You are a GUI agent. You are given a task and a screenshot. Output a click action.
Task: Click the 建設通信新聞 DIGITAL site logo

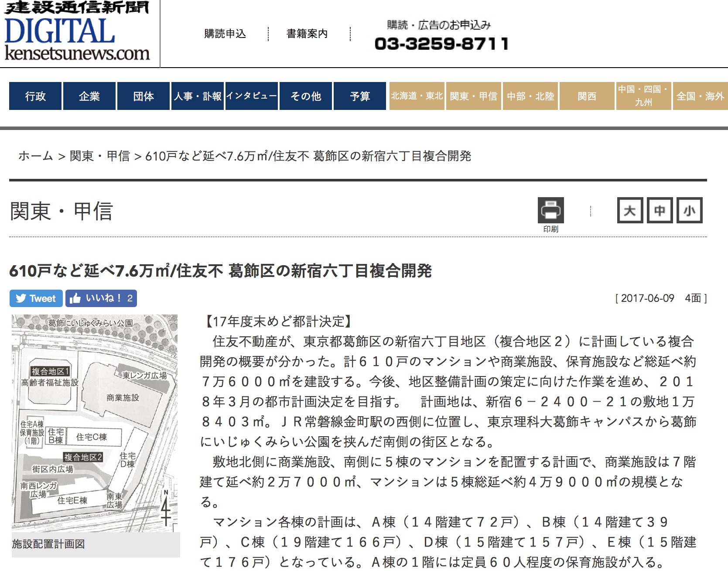coord(77,31)
